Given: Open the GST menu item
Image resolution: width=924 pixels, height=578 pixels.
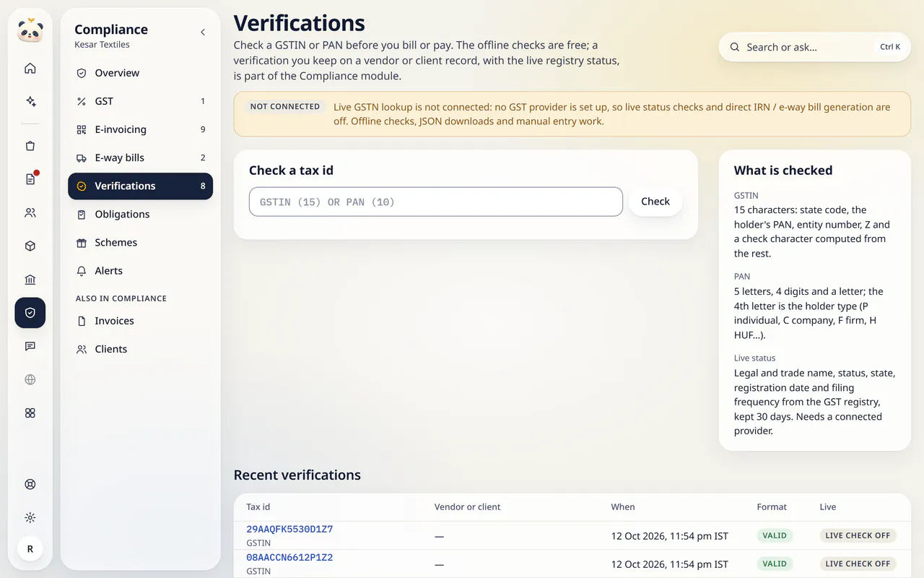Looking at the screenshot, I should [141, 101].
